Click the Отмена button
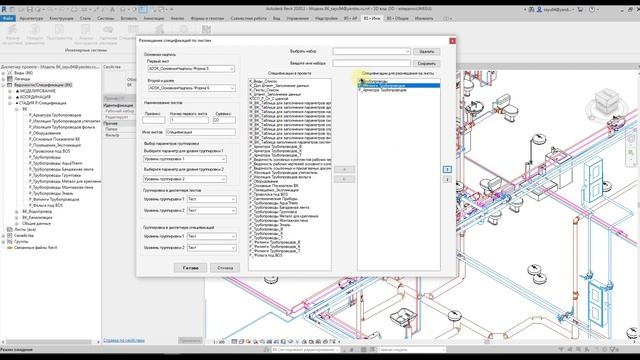 click(225, 268)
